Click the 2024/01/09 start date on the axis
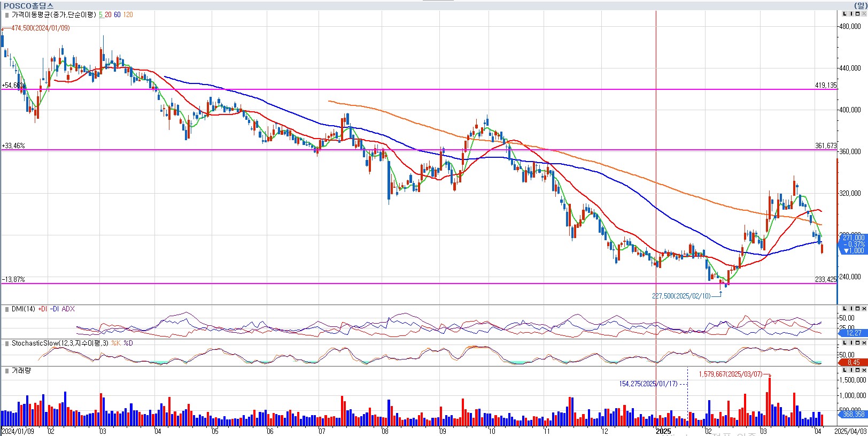868x436 pixels. pyautogui.click(x=18, y=431)
